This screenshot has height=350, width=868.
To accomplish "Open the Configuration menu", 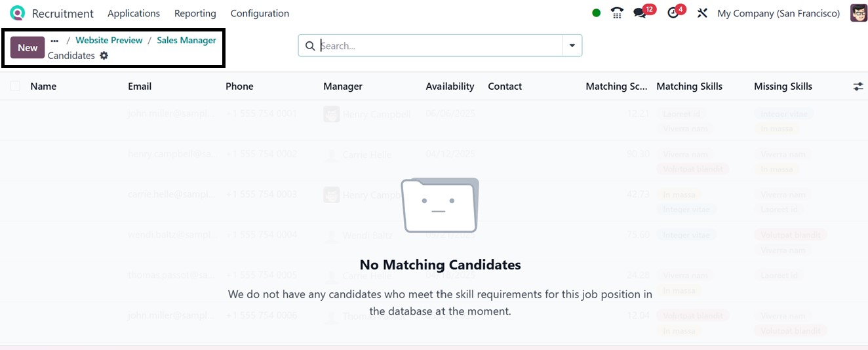I will pos(260,13).
